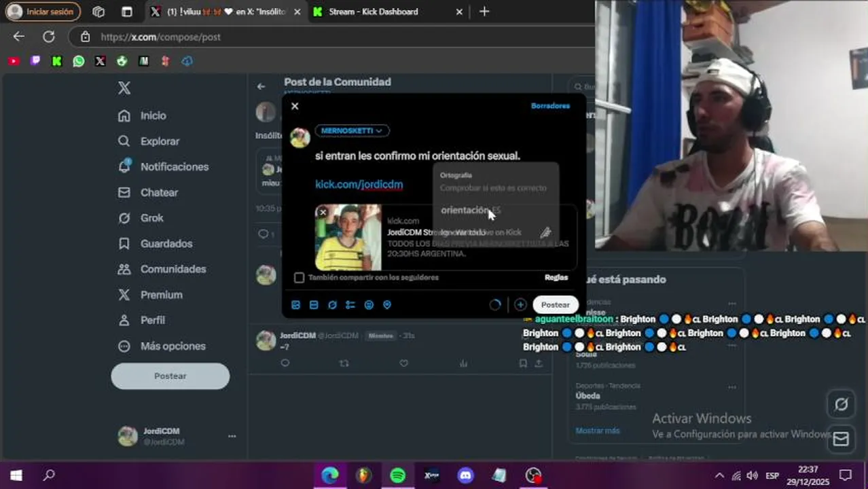The image size is (868, 489).
Task: Open Comunidades in sidebar
Action: point(162,270)
